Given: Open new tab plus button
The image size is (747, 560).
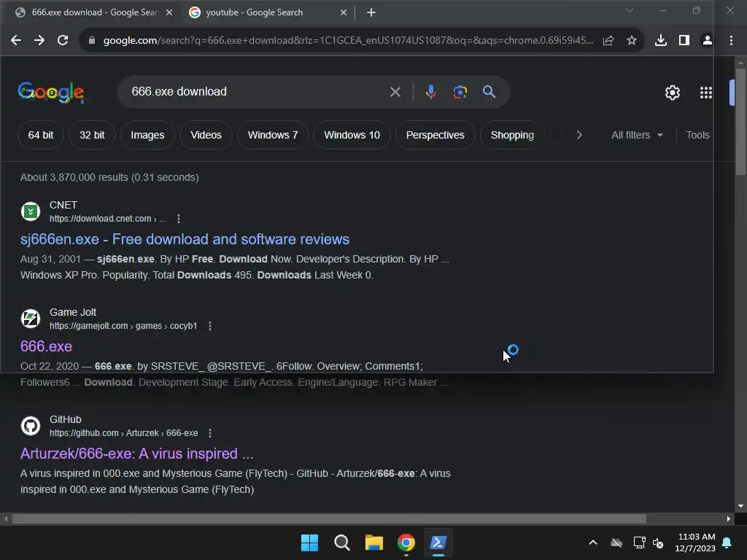Looking at the screenshot, I should pyautogui.click(x=371, y=12).
